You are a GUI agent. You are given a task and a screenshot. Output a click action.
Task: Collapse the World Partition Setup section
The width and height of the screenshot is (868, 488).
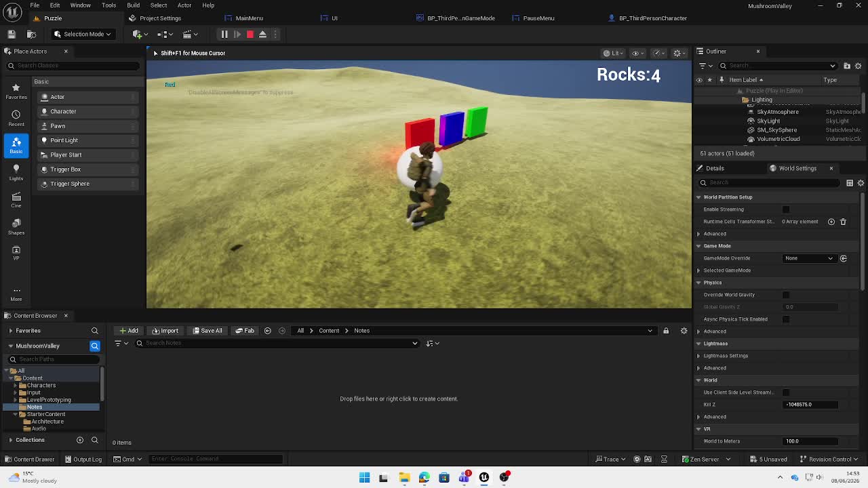[698, 197]
